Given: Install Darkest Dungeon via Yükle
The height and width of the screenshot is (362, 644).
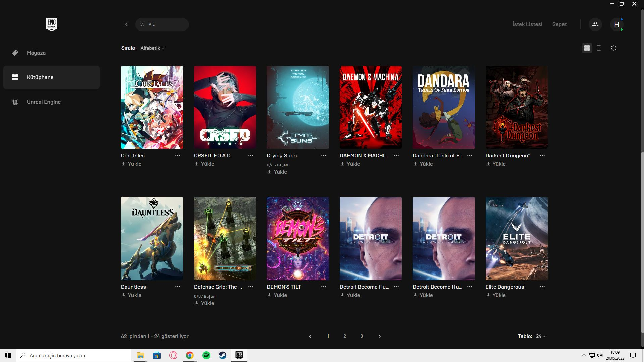Looking at the screenshot, I should click(496, 164).
